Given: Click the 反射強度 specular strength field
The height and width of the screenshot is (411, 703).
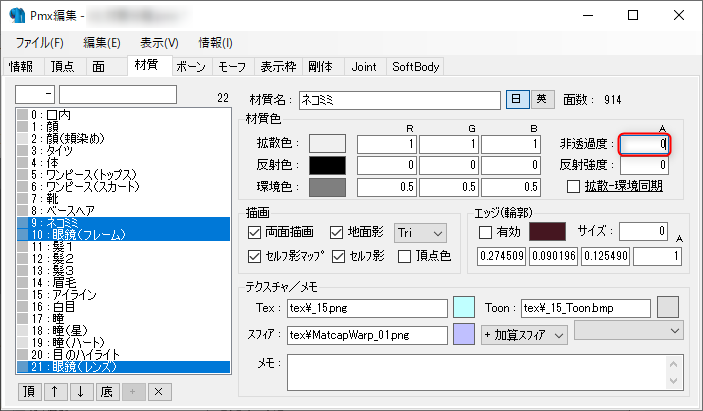Looking at the screenshot, I should [644, 165].
